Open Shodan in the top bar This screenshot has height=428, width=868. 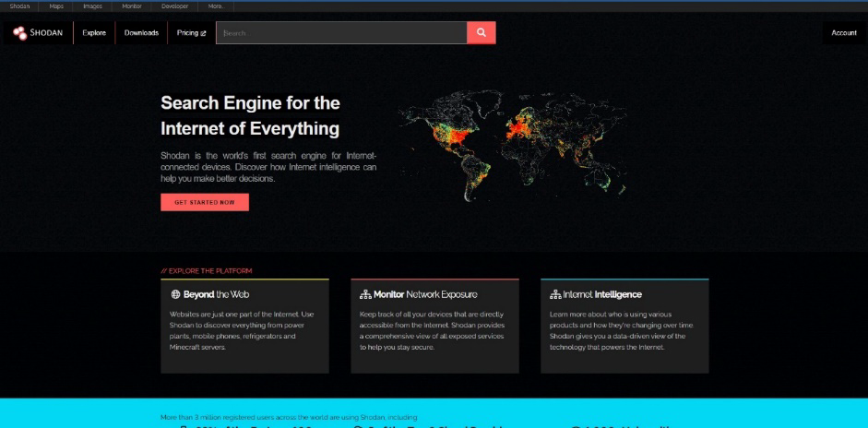pos(20,6)
